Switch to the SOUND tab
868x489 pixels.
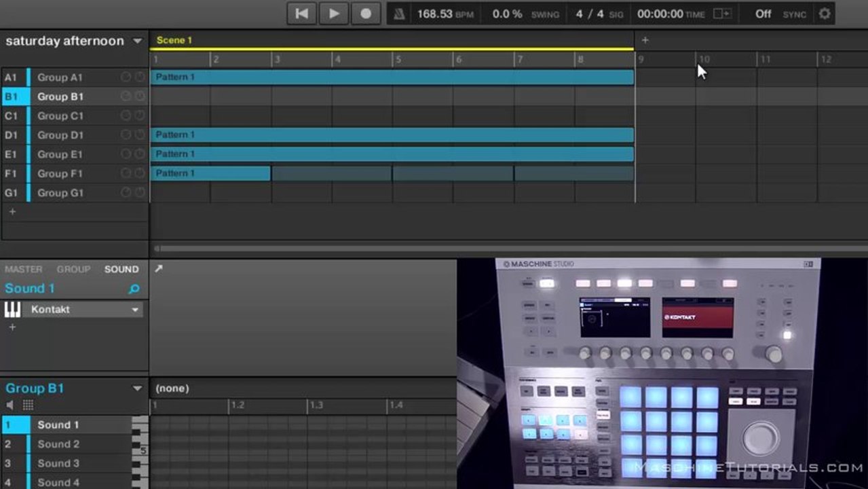[121, 270]
